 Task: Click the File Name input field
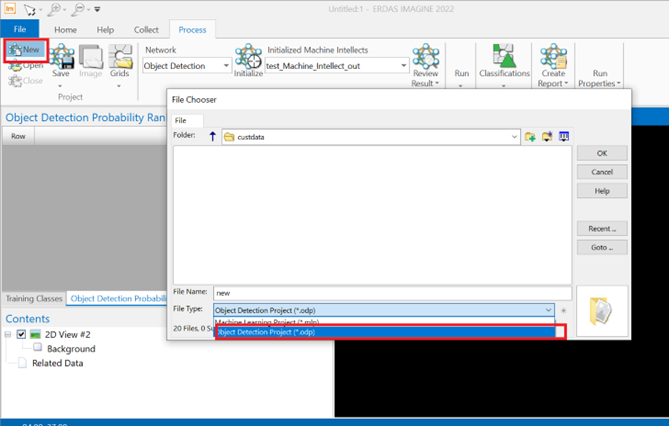click(391, 294)
